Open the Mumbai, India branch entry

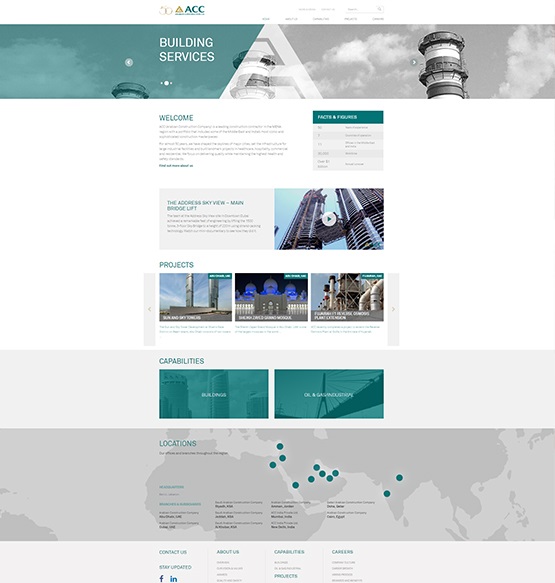285,515
